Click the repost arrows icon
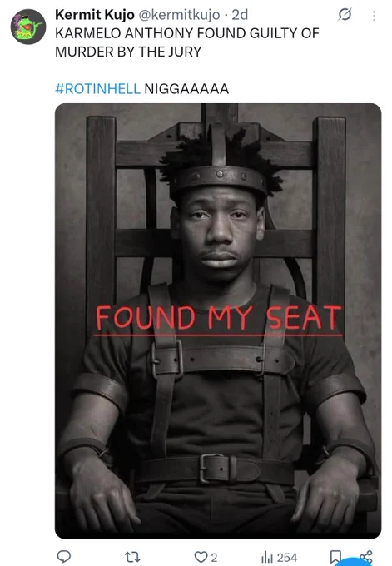 point(132,557)
